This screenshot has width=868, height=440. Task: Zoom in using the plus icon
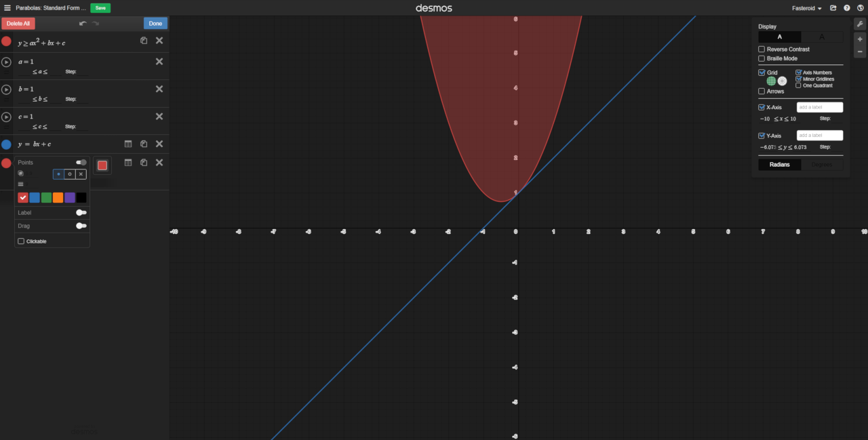tap(859, 39)
